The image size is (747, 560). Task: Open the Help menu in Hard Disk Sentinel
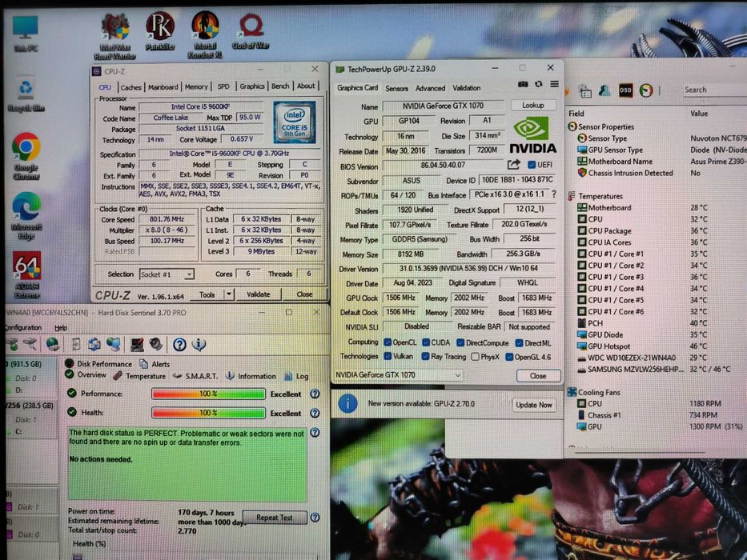61,328
